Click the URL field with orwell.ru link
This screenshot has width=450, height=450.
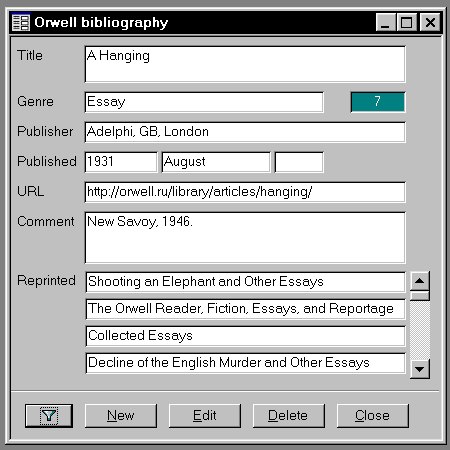[245, 192]
